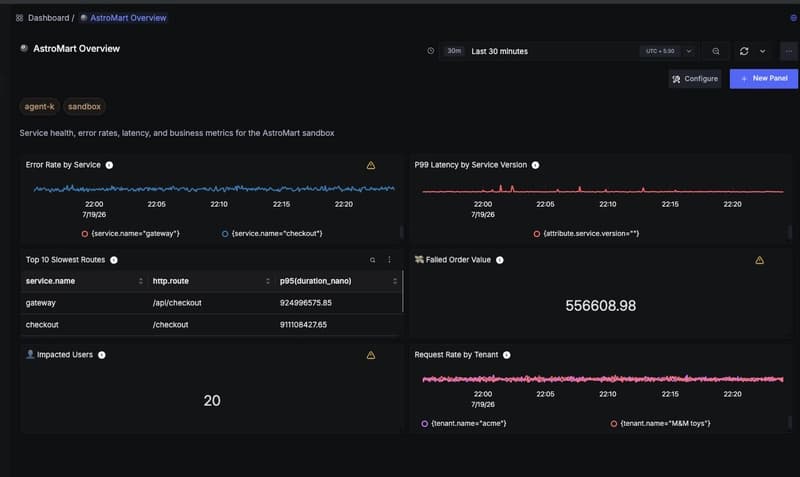Click the Configure button
The width and height of the screenshot is (800, 477).
(x=695, y=79)
